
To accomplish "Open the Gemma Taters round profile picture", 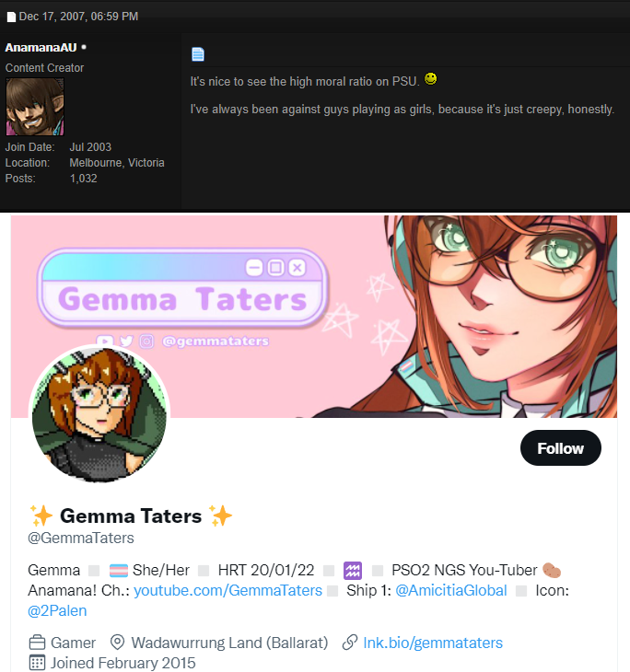I will (x=99, y=415).
